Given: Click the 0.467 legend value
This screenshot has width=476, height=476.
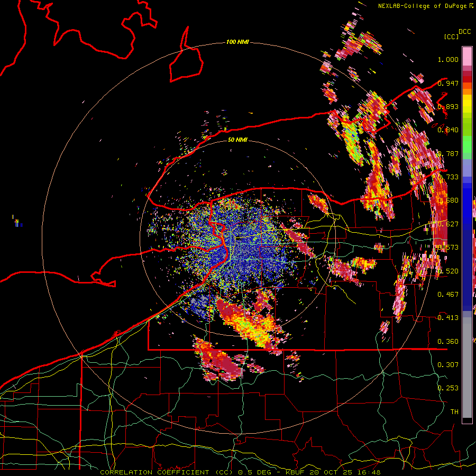Looking at the screenshot, I should (448, 294).
